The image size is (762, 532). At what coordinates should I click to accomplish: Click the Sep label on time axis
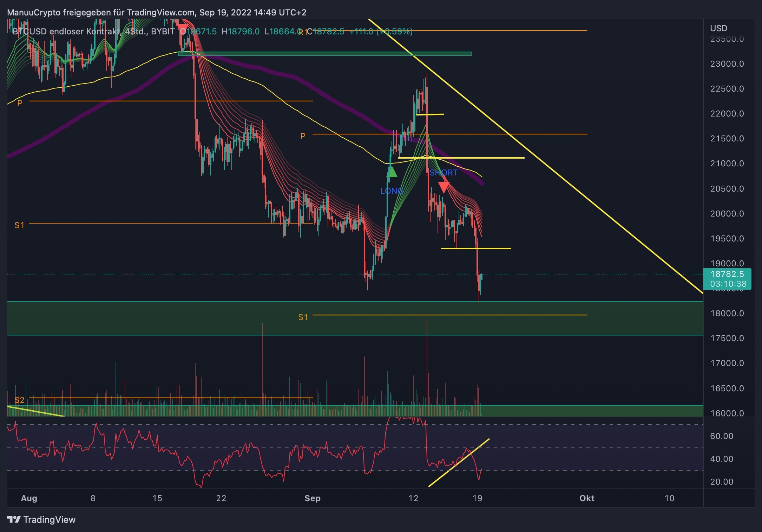tap(313, 498)
